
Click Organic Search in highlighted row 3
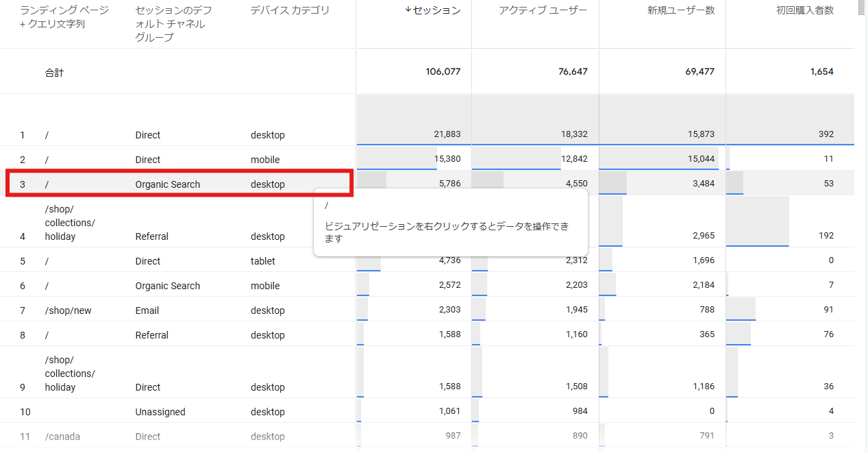tap(168, 184)
